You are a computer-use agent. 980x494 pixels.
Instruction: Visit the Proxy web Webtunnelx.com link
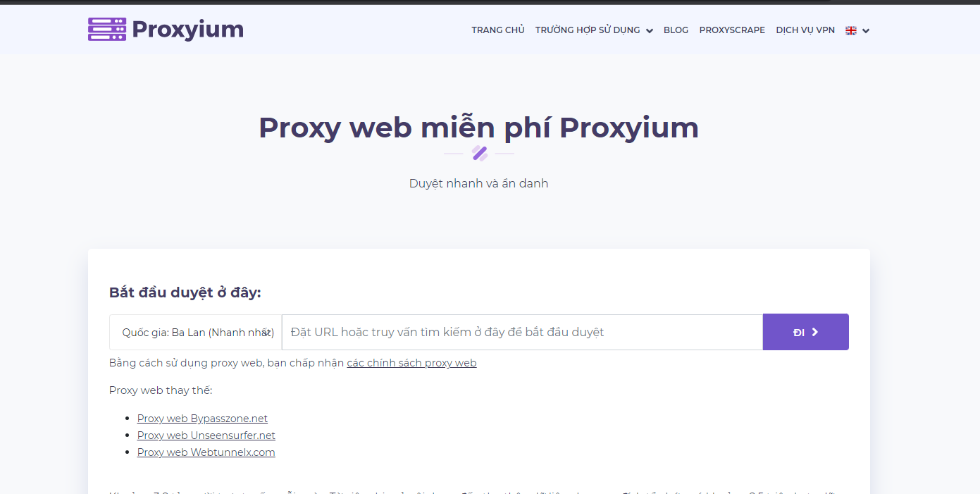click(206, 452)
